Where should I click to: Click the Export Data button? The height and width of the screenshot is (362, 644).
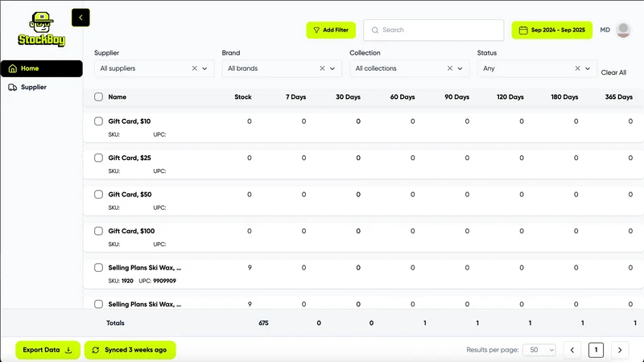(47, 350)
